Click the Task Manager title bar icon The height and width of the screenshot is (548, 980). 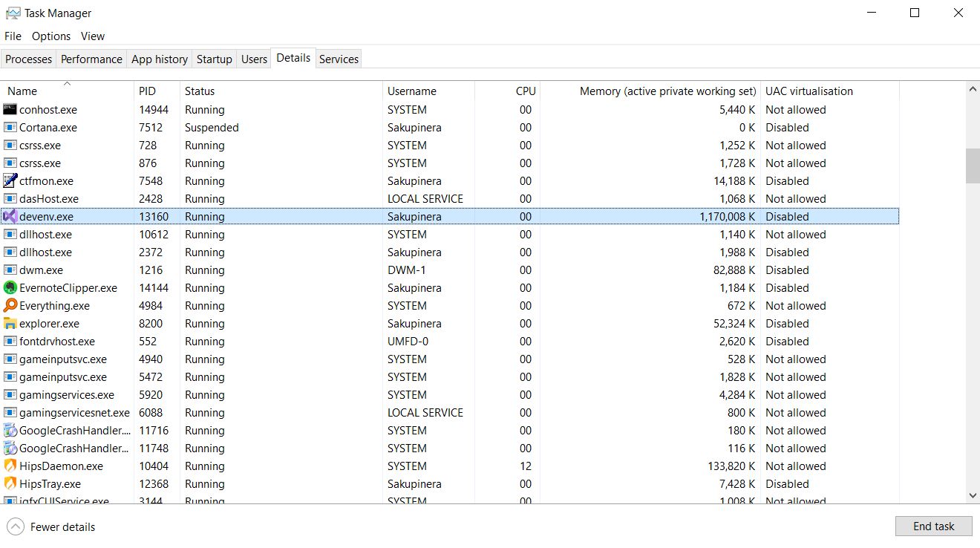pos(13,13)
